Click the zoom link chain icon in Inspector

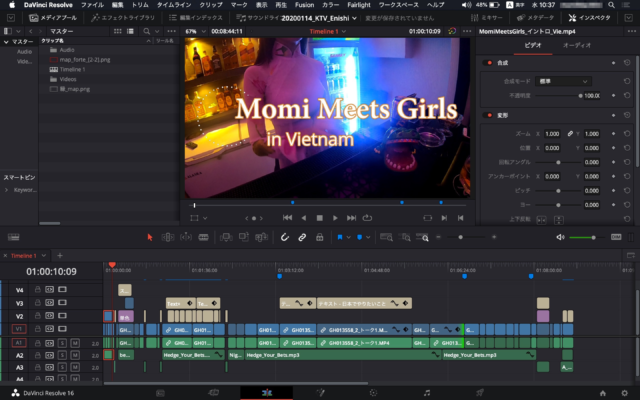570,134
